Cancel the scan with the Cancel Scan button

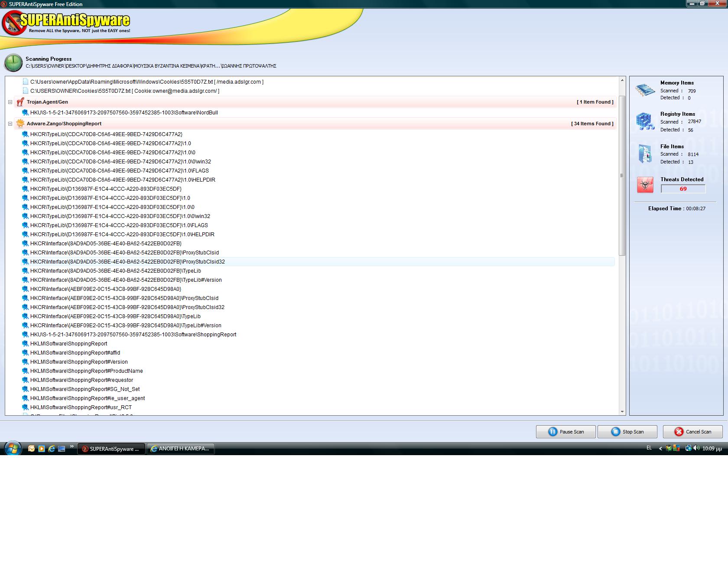[x=692, y=432]
